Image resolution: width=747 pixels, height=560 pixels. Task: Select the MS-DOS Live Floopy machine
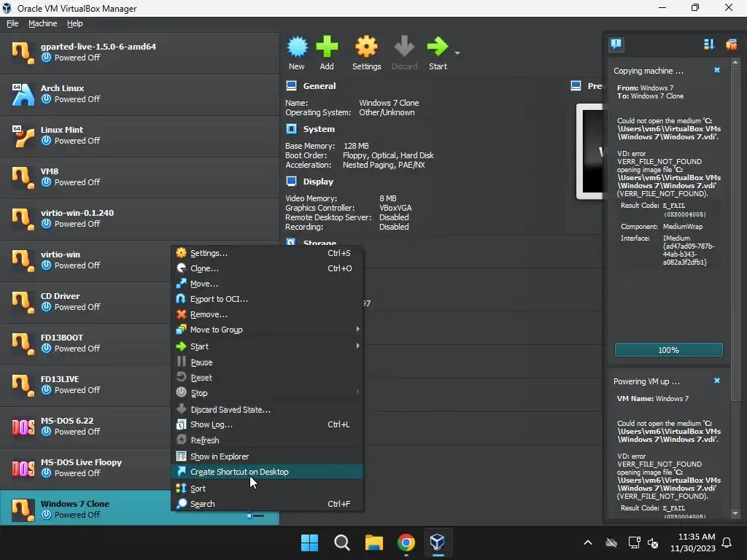click(x=86, y=468)
